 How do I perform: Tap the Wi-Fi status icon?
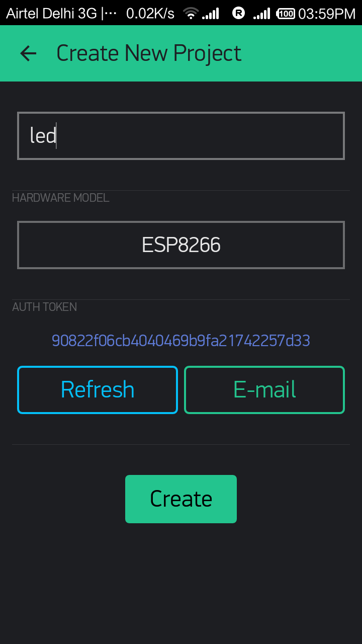191,14
